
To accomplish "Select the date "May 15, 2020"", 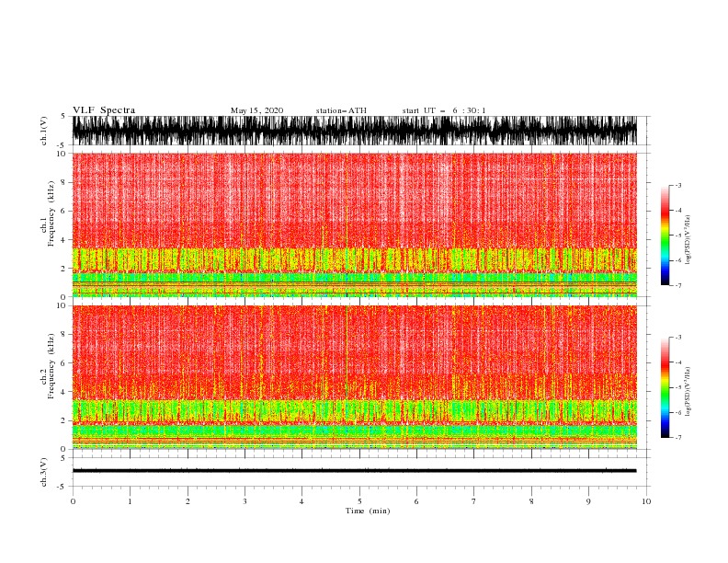I will point(256,110).
